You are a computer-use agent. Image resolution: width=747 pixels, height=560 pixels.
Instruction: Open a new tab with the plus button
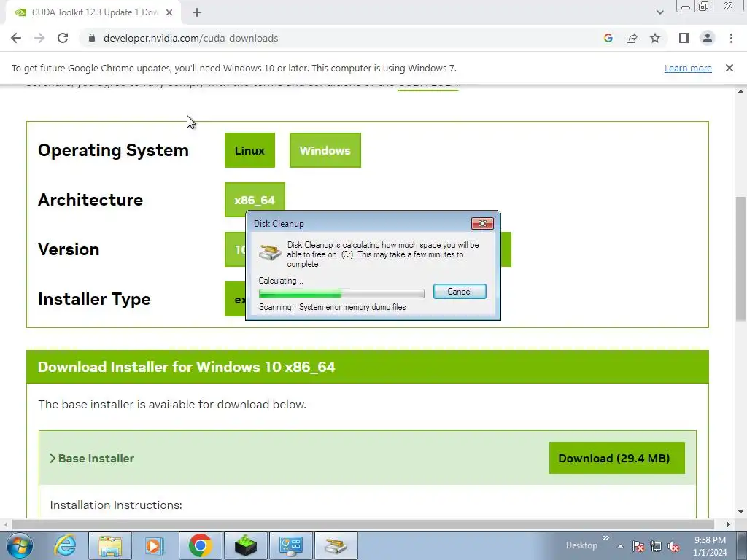[x=197, y=12]
